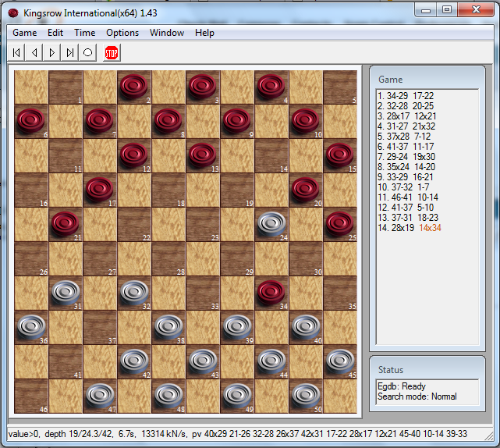Open the Game menu

coord(24,33)
